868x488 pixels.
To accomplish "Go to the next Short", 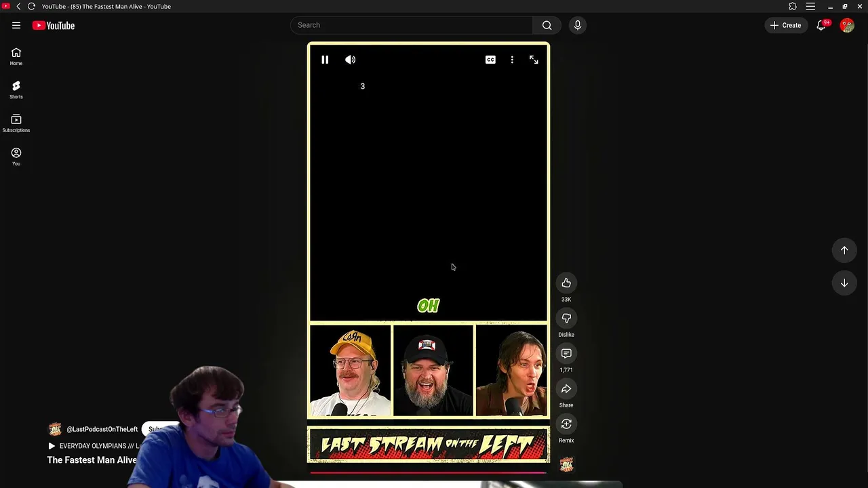I will pyautogui.click(x=844, y=283).
